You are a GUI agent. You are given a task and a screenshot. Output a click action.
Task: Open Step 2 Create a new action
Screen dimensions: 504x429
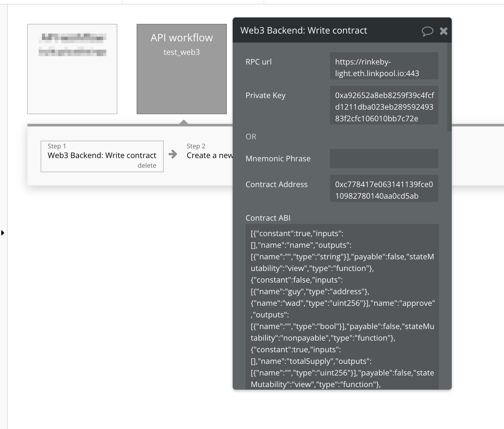click(x=210, y=155)
